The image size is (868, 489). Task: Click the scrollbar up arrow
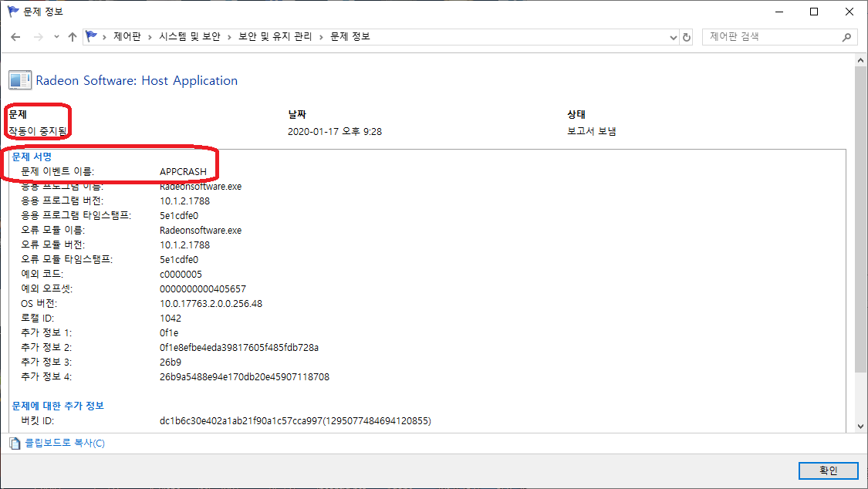coord(860,60)
